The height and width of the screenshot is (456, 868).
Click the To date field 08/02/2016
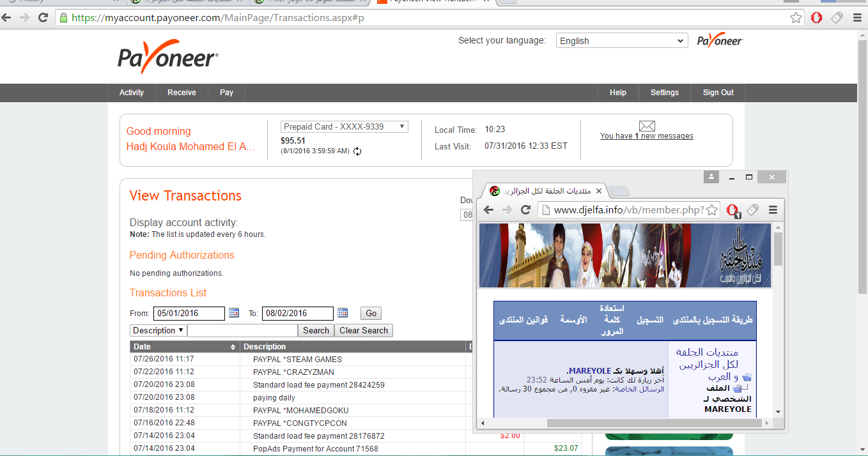pyautogui.click(x=298, y=314)
